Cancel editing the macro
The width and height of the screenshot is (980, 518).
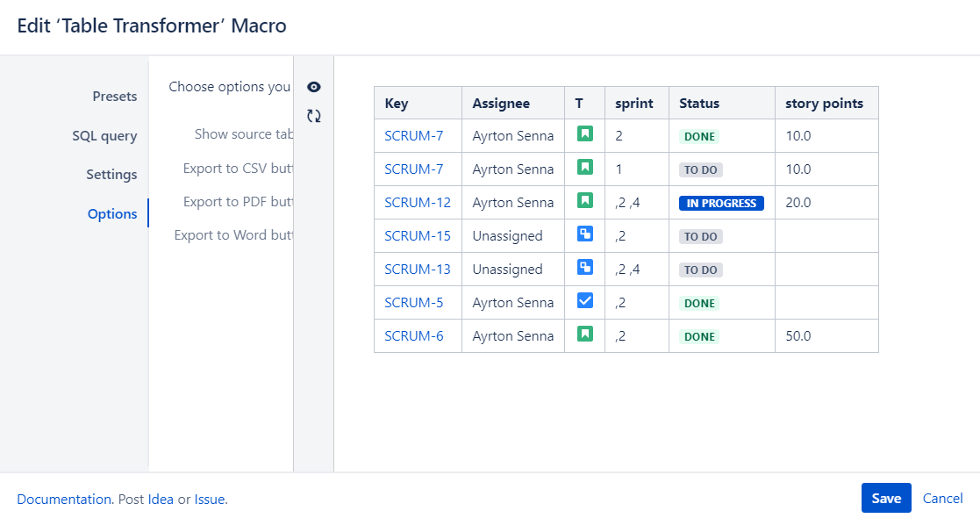pos(942,498)
